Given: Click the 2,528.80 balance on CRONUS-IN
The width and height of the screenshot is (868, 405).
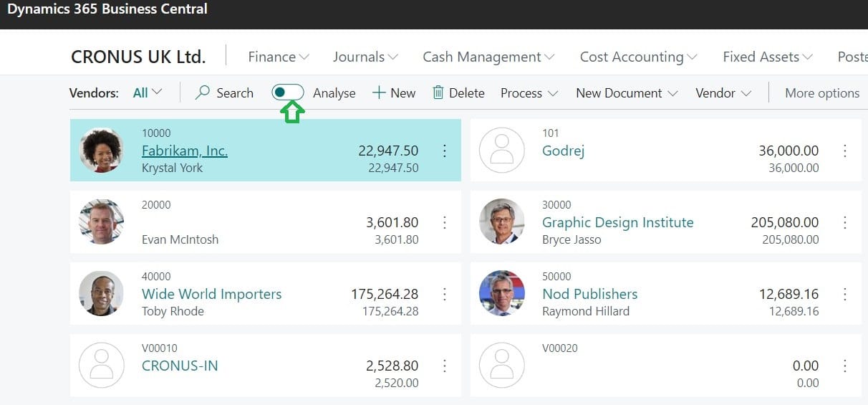Looking at the screenshot, I should coord(392,366).
